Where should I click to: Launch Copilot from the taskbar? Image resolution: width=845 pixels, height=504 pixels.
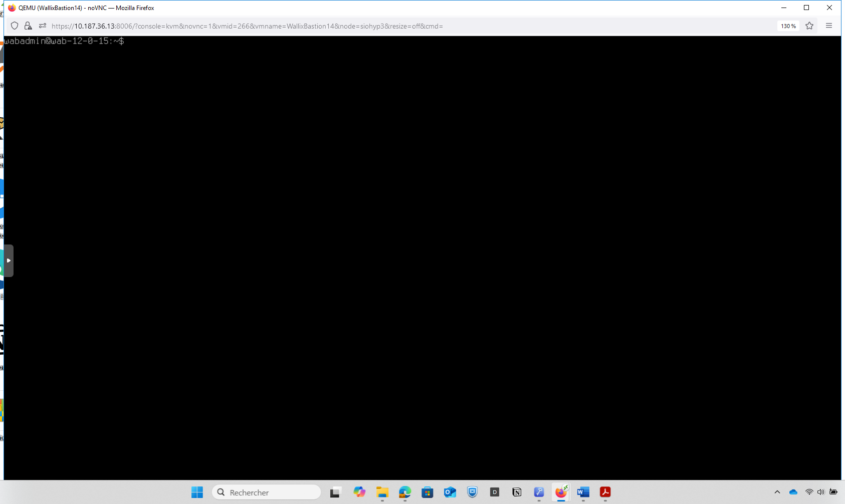coord(359,492)
